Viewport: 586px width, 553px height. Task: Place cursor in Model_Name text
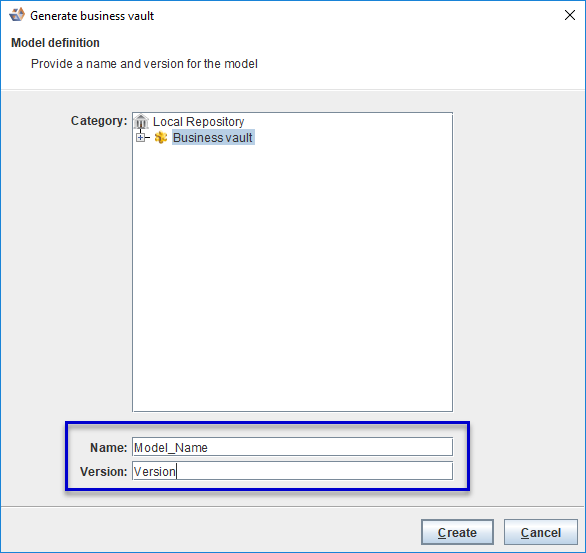tap(171, 447)
